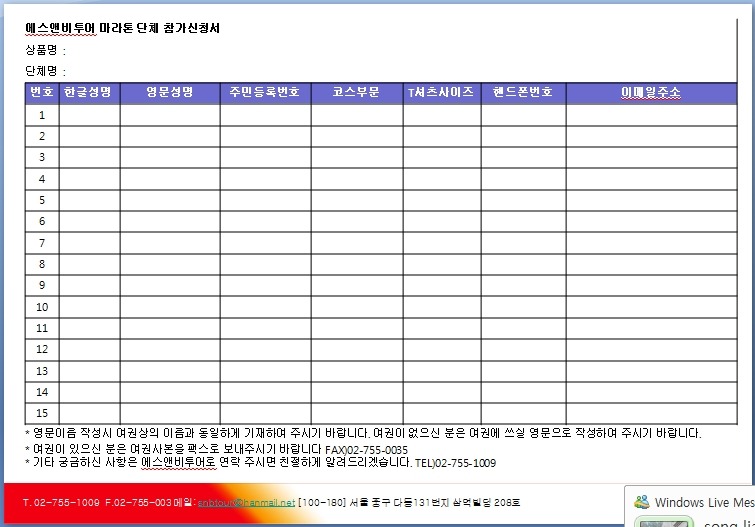Click row number 8 cell
755x527 pixels.
(x=42, y=264)
